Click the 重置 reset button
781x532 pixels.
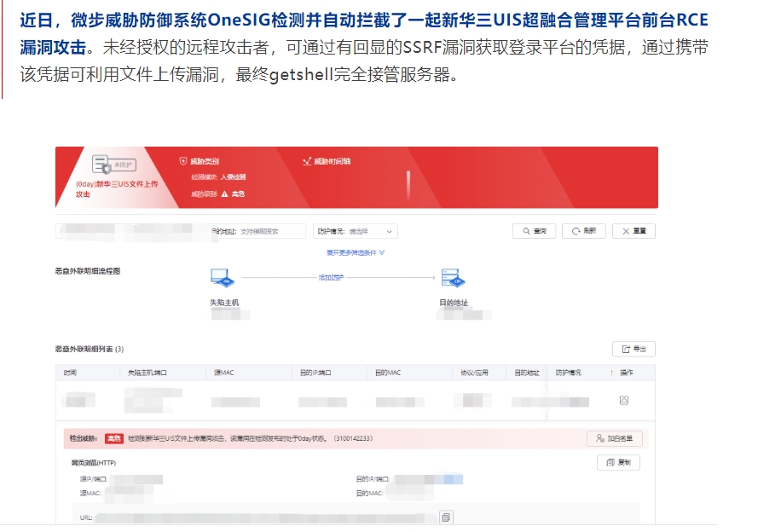click(x=633, y=231)
